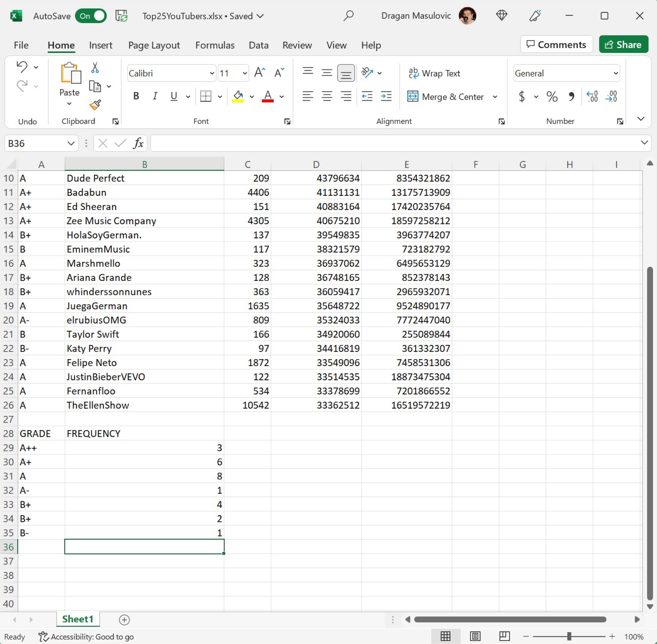
Task: Click the Format Painter brush icon
Action: tap(95, 105)
